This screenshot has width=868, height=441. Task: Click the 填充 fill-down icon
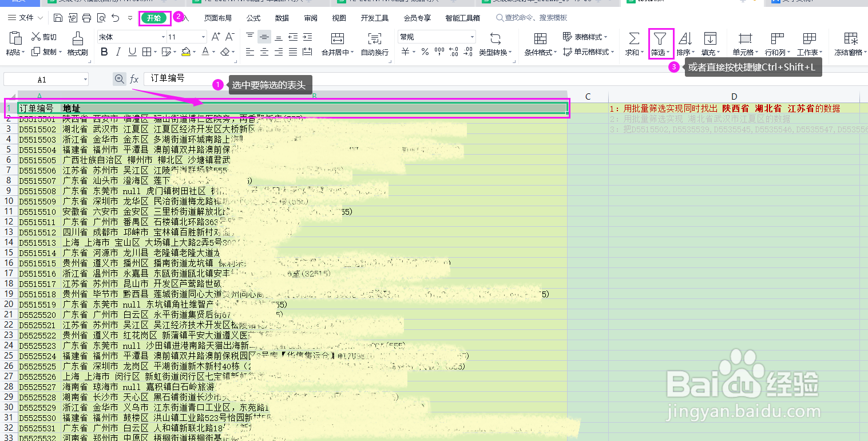710,38
